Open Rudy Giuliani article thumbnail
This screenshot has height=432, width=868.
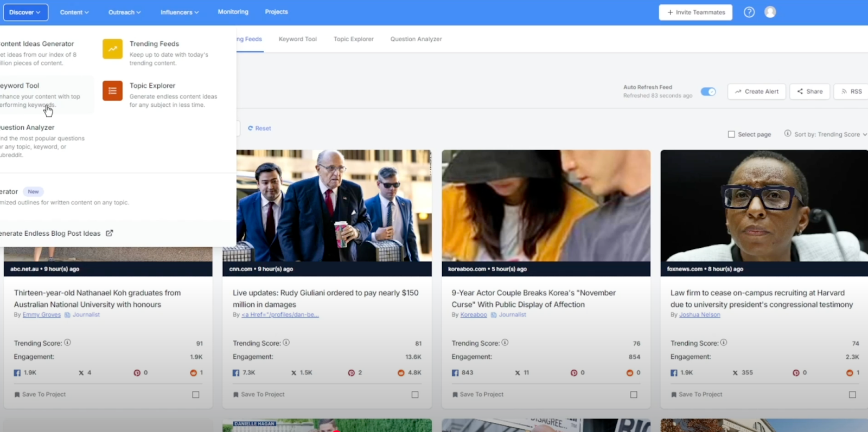point(334,206)
